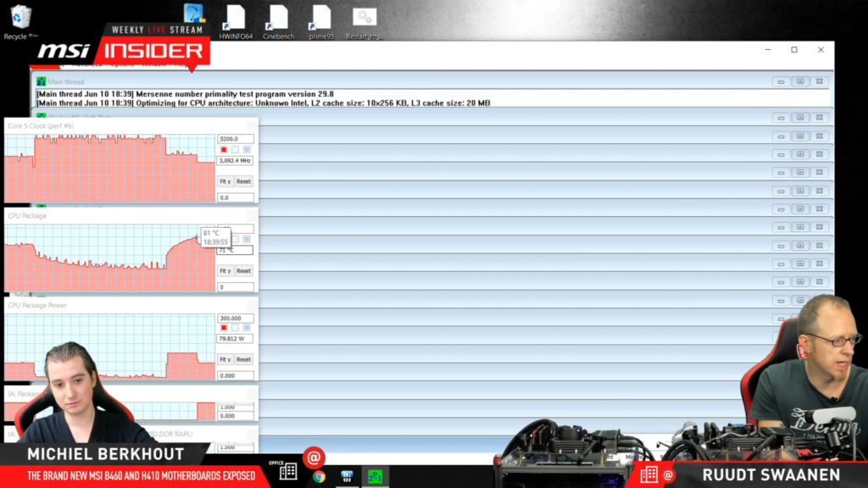This screenshot has height=488, width=868.
Task: Switch to the green Prime95 taskbar icon
Action: point(376,476)
